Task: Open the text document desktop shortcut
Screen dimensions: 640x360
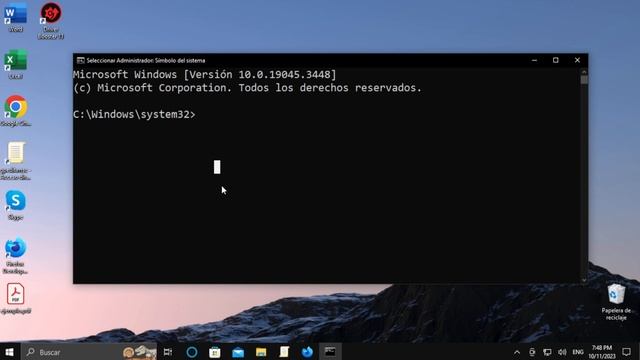Action: (16, 161)
